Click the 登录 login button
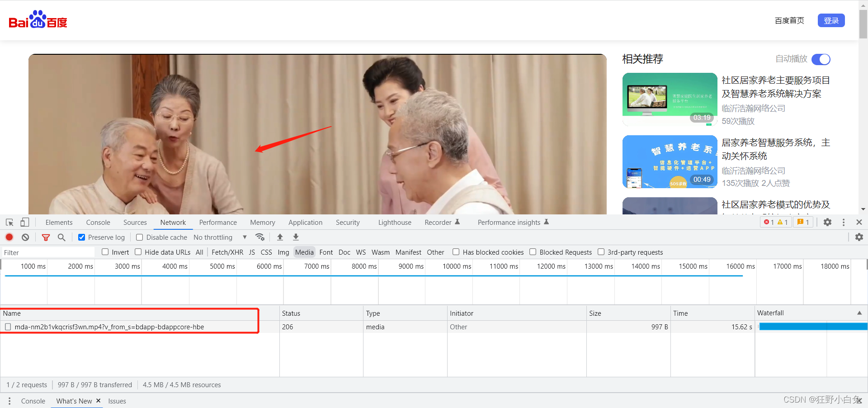This screenshot has height=408, width=868. tap(831, 20)
